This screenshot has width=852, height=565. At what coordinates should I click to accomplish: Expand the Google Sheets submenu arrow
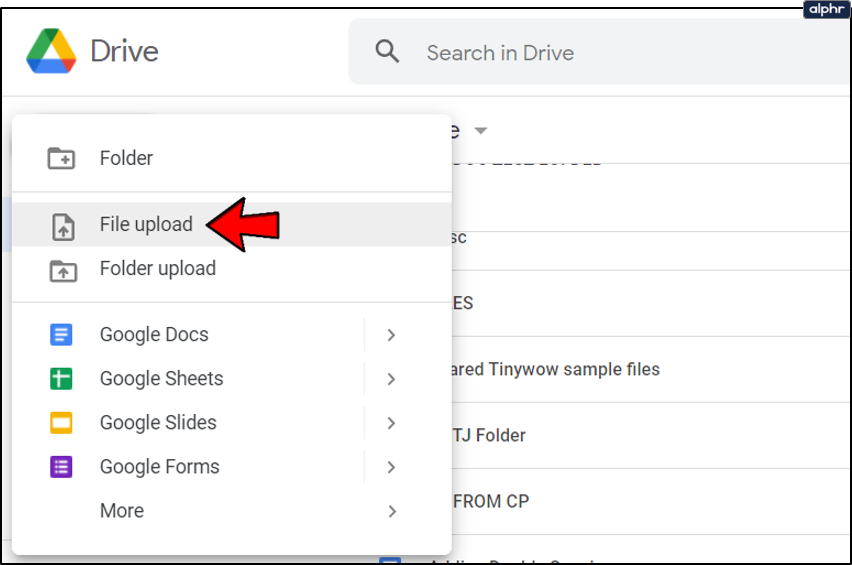391,379
